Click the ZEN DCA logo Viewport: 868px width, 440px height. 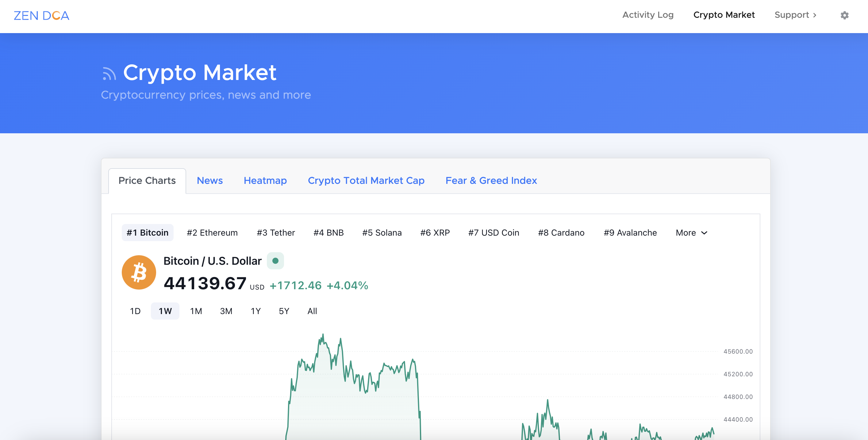(41, 16)
